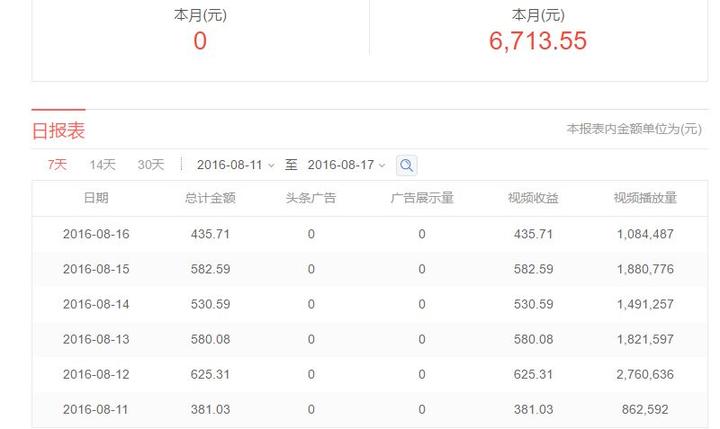Click the monthly total 6,713.55
Viewport: 720px width, 429px height.
[x=538, y=41]
